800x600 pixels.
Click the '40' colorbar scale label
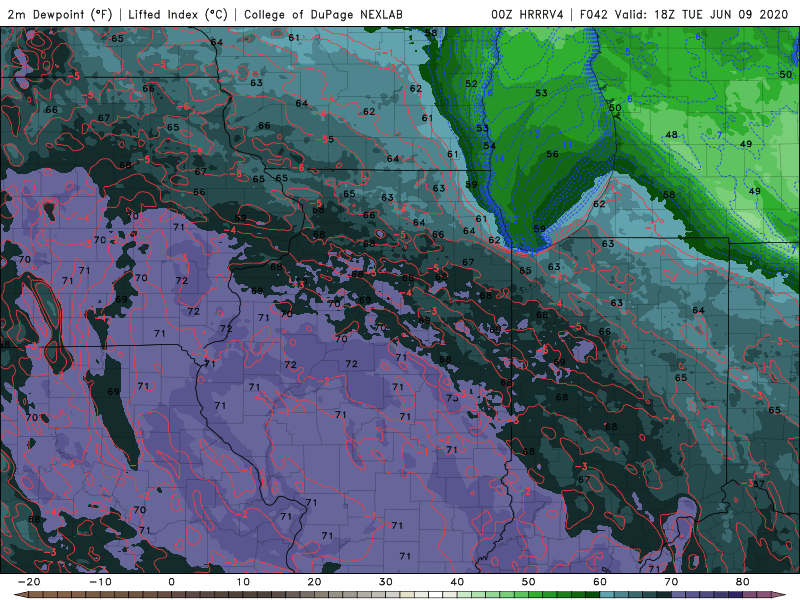click(x=457, y=582)
